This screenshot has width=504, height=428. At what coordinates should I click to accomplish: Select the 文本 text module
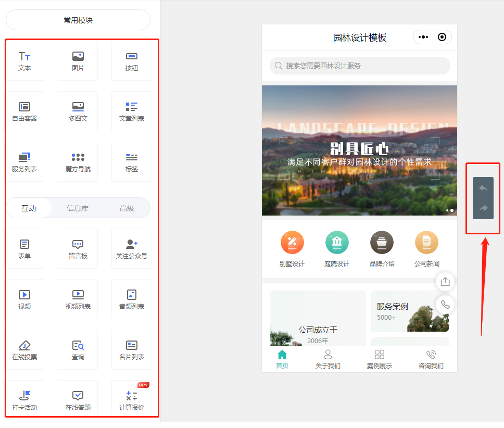[x=24, y=61]
